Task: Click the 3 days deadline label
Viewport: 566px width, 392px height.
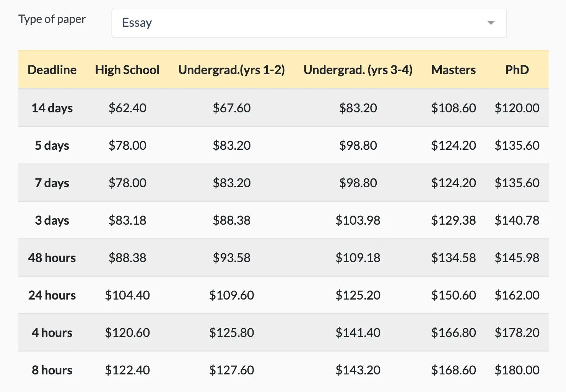Action: (x=52, y=220)
